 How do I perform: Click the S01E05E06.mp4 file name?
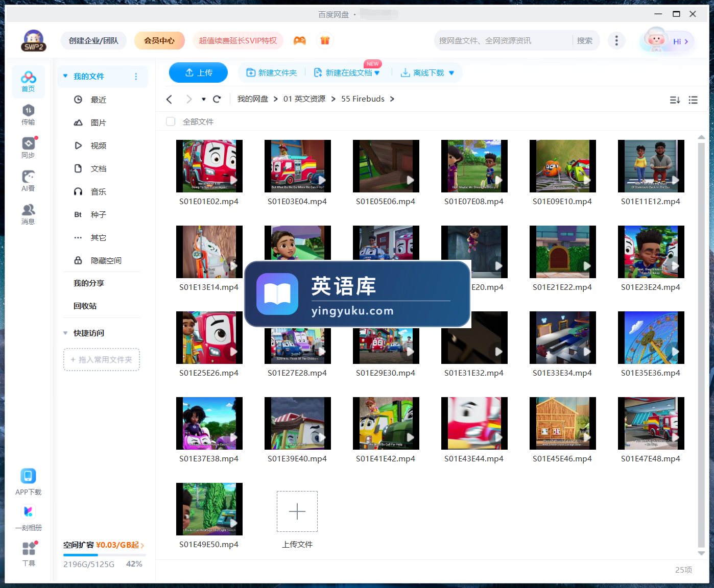point(386,202)
